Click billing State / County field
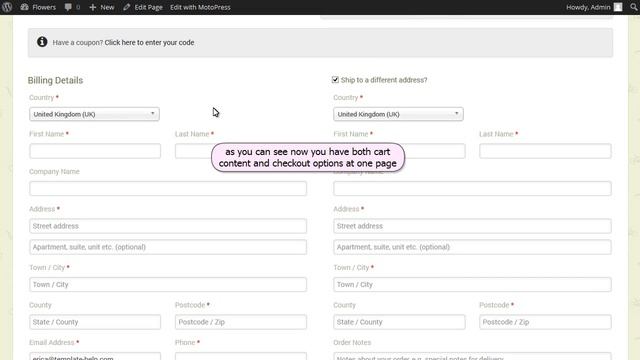This screenshot has height=360, width=640. point(95,322)
